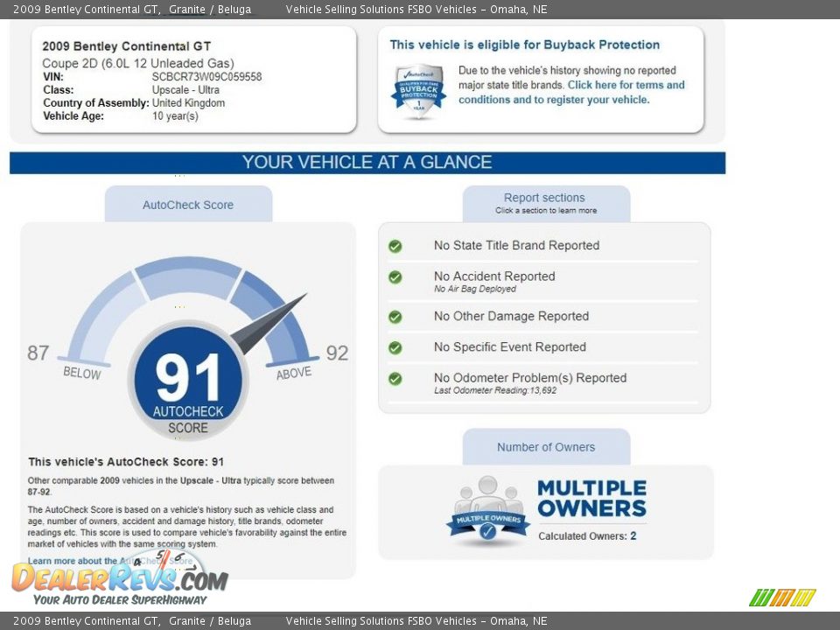Image resolution: width=840 pixels, height=630 pixels.
Task: Click the Multiple Owners ribbon badge icon
Action: [x=487, y=509]
